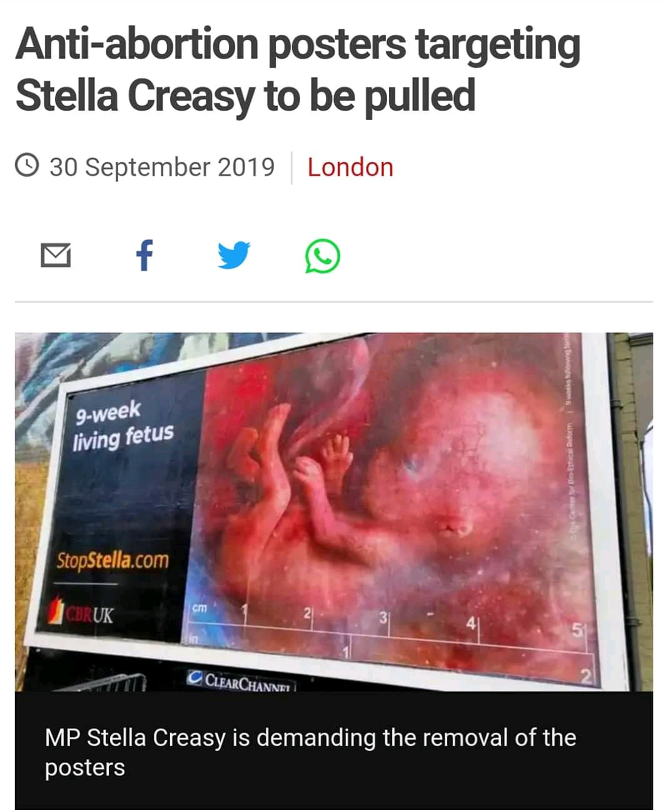Share the article on WhatsApp
668x812 pixels.
323,256
